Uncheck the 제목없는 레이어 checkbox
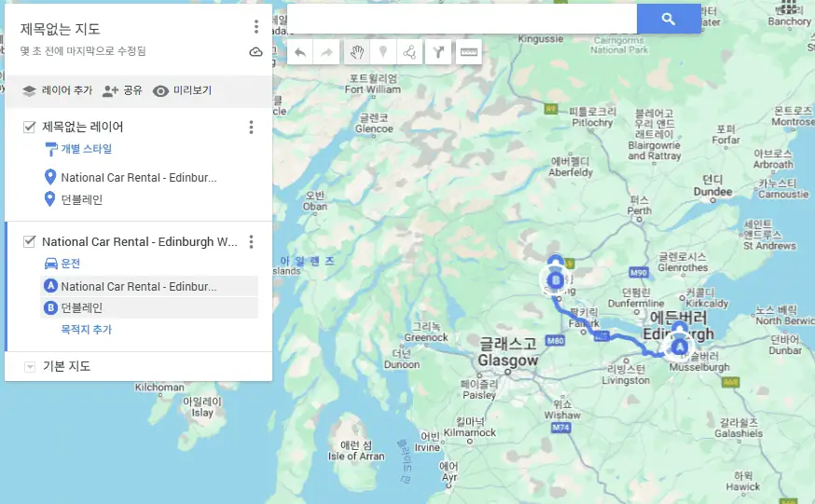This screenshot has width=815, height=504. 29,128
